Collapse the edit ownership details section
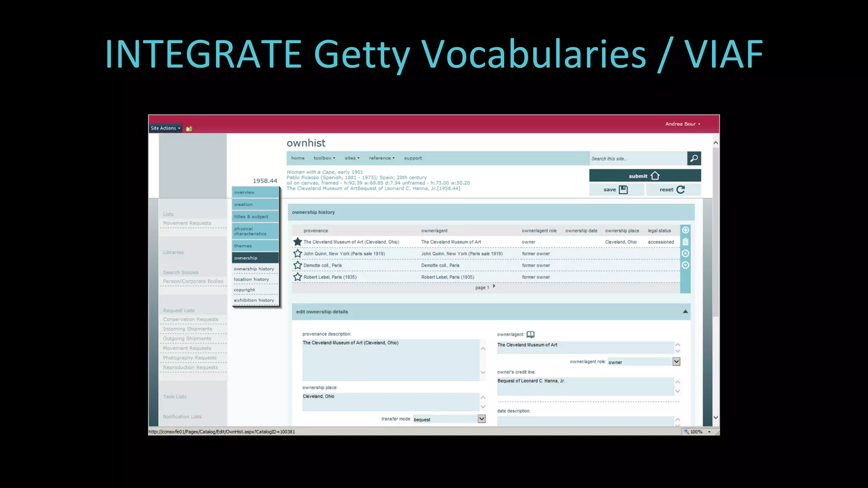868x488 pixels. coord(685,312)
